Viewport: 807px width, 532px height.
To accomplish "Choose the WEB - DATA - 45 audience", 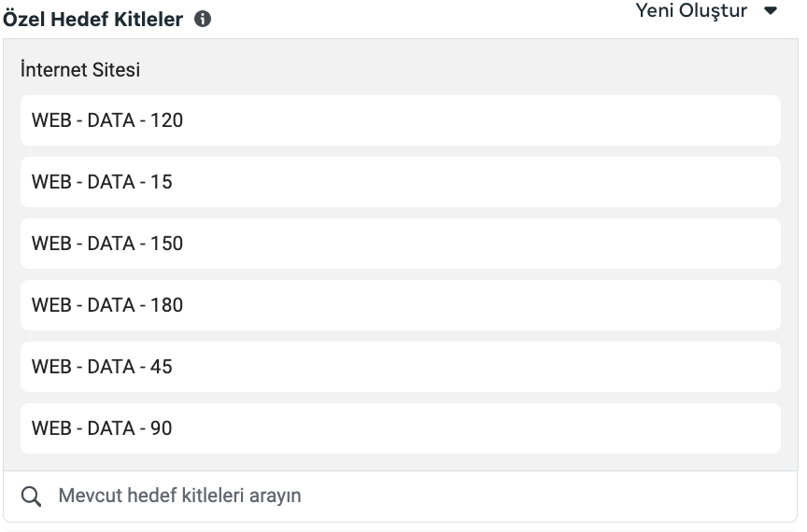I will click(x=400, y=367).
